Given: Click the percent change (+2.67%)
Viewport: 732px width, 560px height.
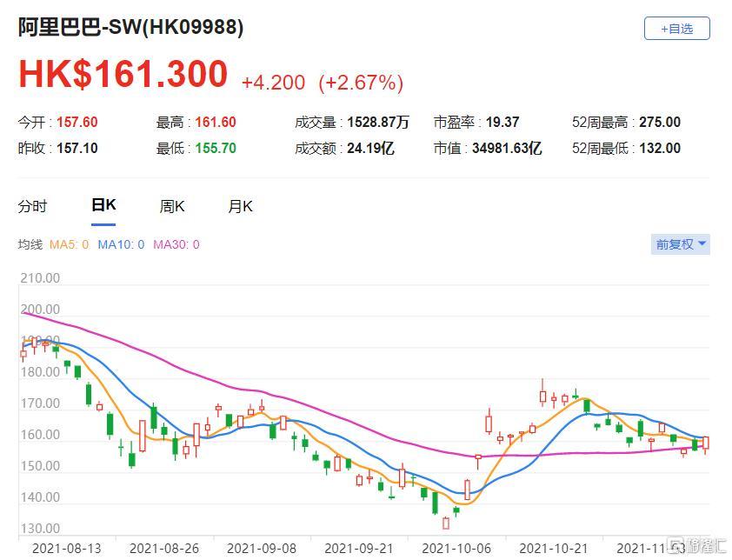Looking at the screenshot, I should [361, 83].
